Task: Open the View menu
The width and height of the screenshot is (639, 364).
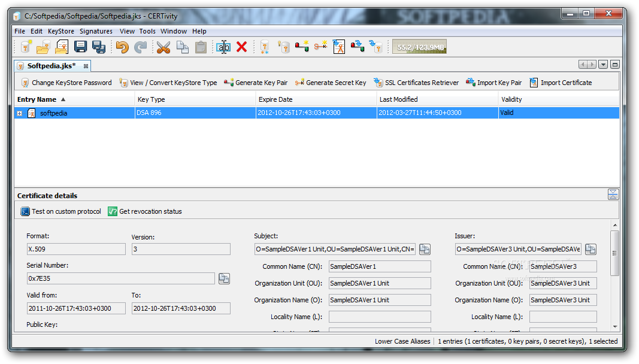Action: [127, 31]
